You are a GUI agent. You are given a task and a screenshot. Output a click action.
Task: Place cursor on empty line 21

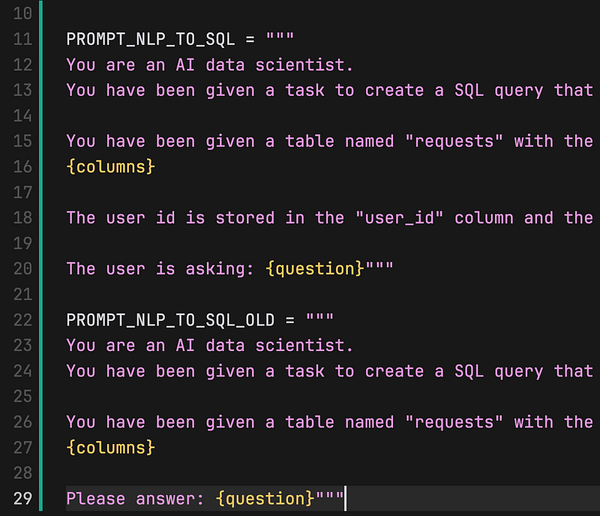coord(200,294)
